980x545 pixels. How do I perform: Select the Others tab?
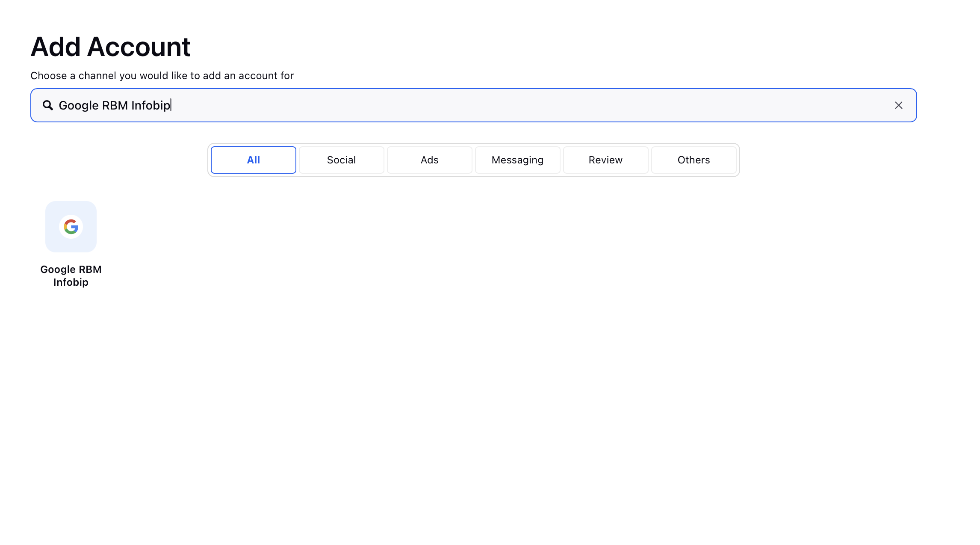[694, 160]
